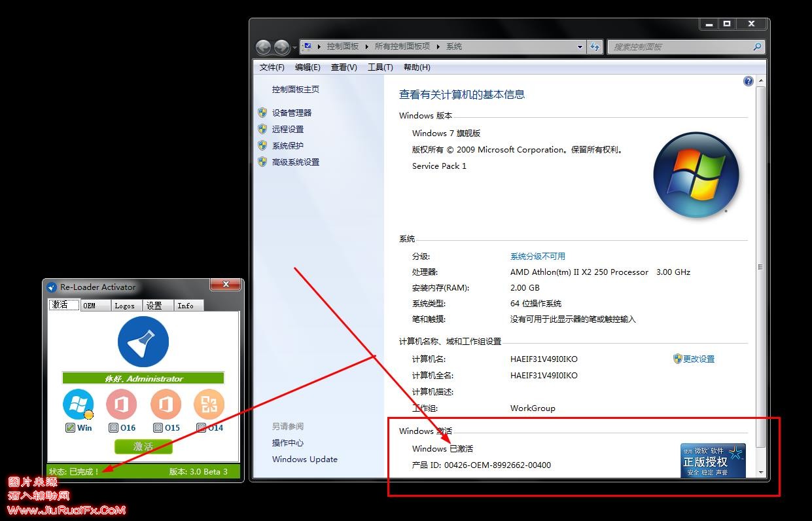
Task: Click the green 你好, Administrator banner
Action: point(143,378)
